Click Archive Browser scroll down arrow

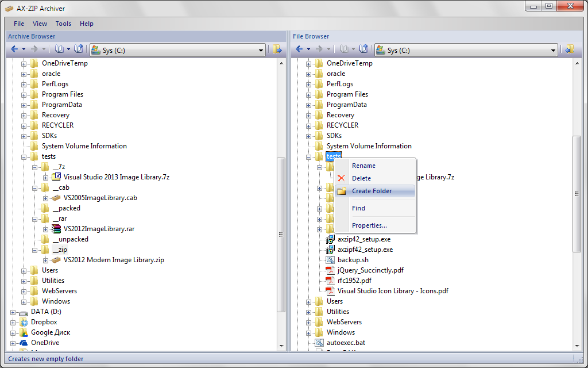click(x=281, y=346)
